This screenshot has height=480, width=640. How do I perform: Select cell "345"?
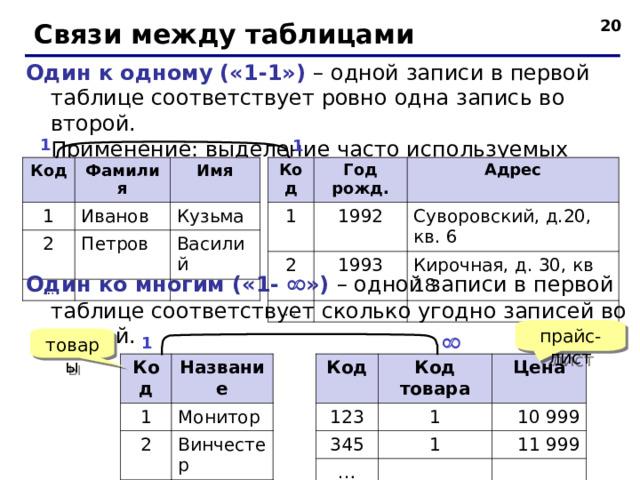[347, 444]
